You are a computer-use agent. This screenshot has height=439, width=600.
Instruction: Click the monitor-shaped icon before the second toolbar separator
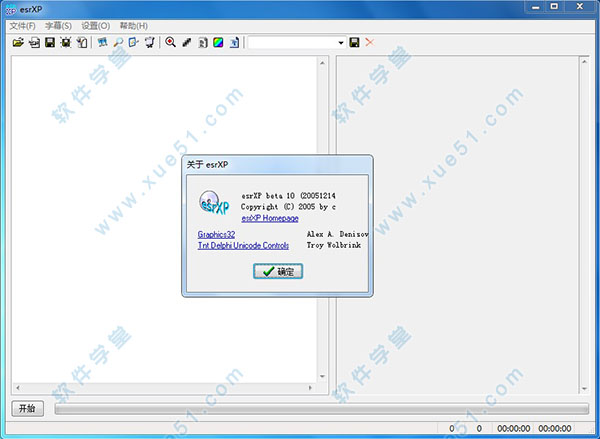pos(150,42)
